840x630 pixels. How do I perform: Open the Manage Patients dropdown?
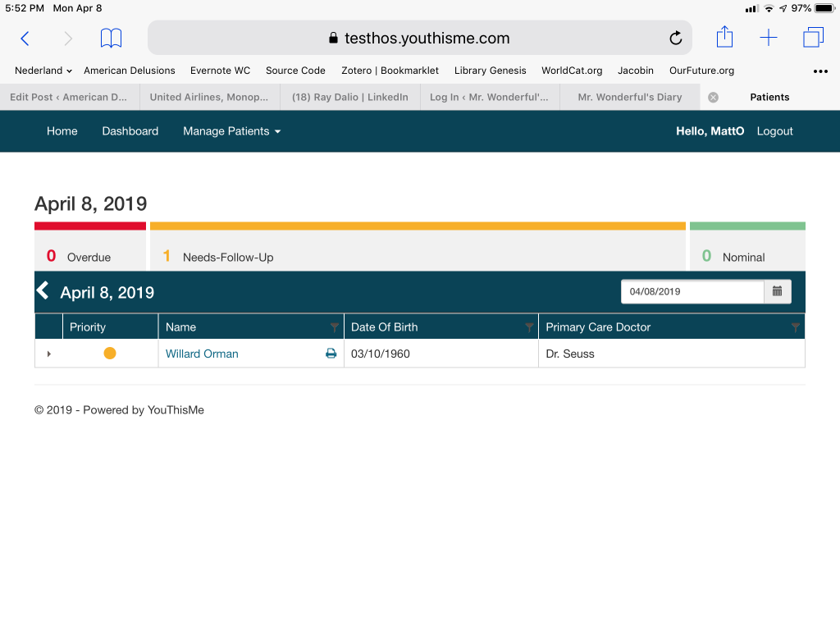(x=231, y=131)
